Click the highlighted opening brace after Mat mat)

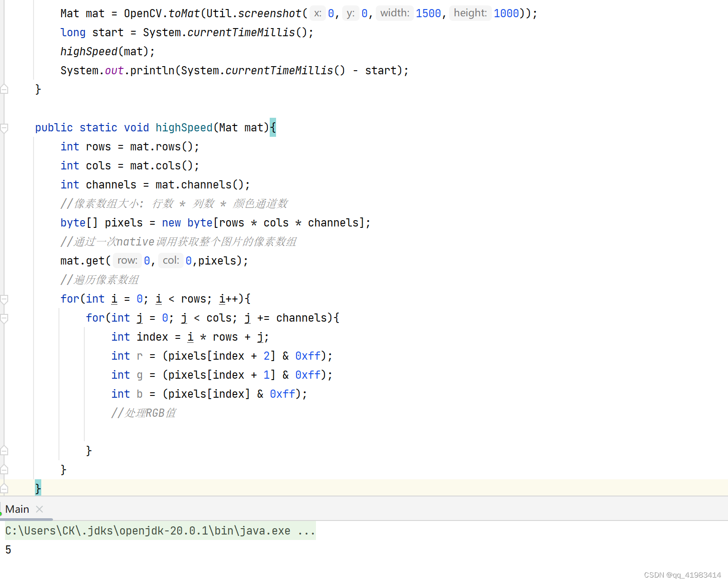click(x=273, y=128)
